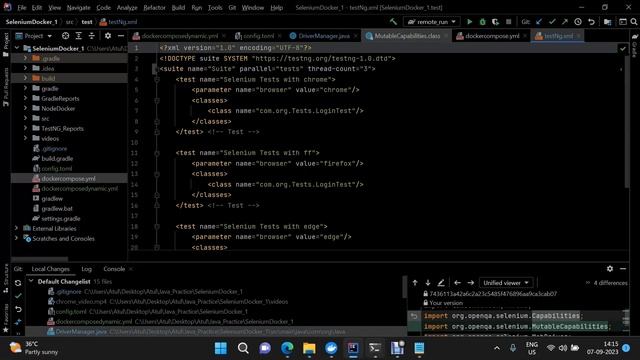Select build.gradle in project tree
Image resolution: width=640 pixels, height=360 pixels.
[x=57, y=158]
